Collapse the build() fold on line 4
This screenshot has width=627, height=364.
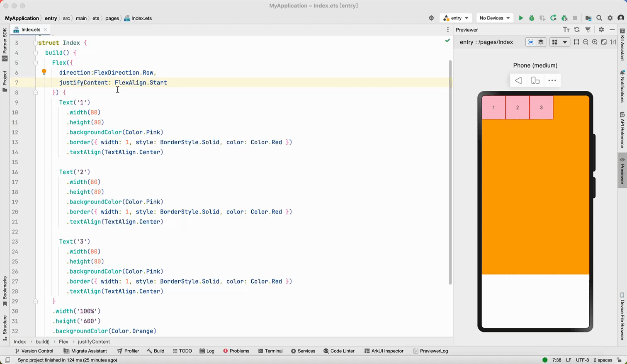coord(36,53)
